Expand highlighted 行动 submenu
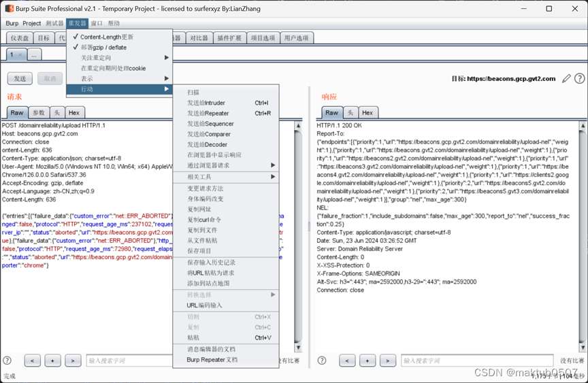 [119, 89]
